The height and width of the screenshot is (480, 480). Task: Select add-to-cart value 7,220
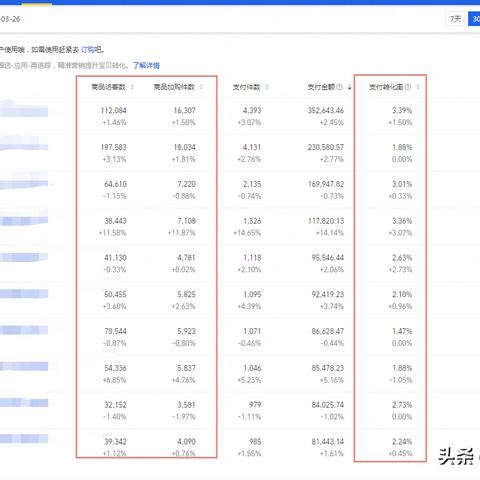187,184
